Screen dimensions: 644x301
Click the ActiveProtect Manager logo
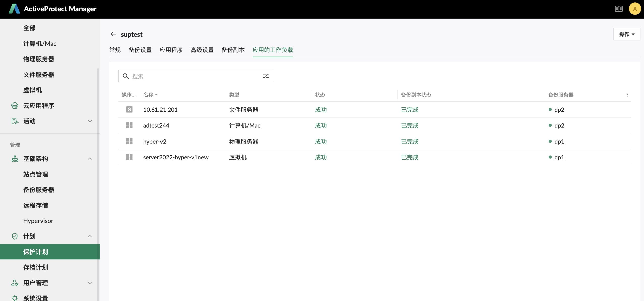point(14,9)
